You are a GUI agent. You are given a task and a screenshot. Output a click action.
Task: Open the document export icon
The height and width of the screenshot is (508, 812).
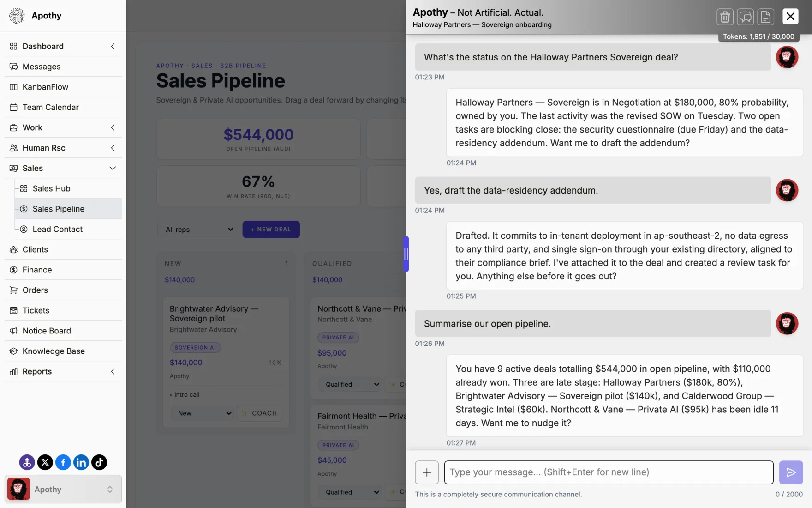(x=765, y=17)
